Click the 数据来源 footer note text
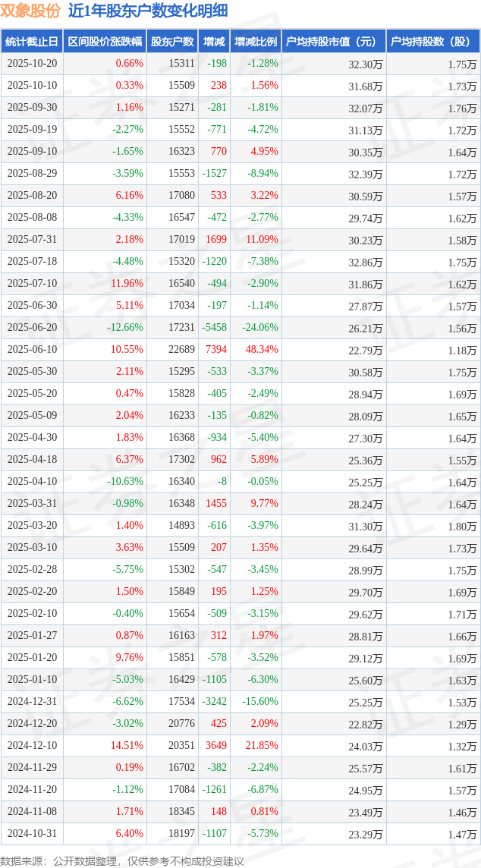 coord(121,861)
